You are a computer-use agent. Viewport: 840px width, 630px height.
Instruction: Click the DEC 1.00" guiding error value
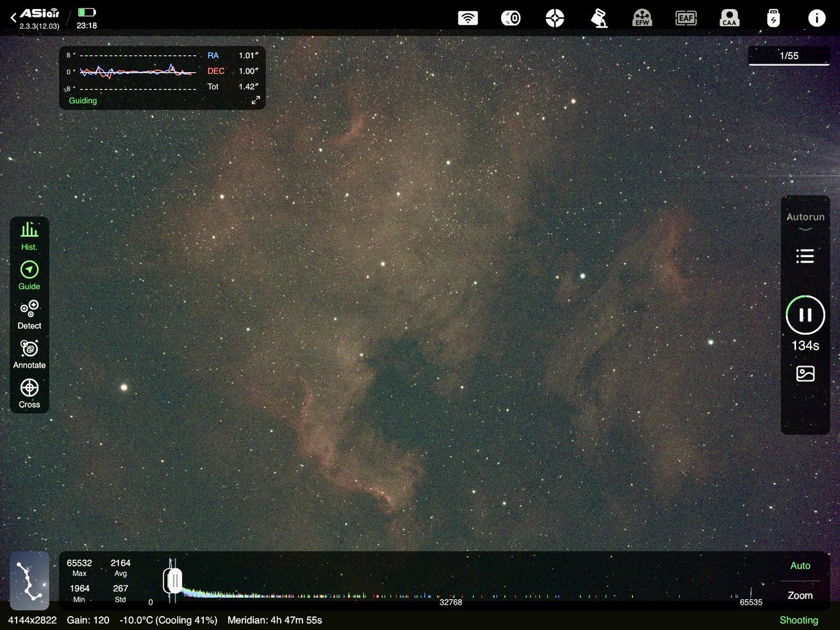click(249, 71)
